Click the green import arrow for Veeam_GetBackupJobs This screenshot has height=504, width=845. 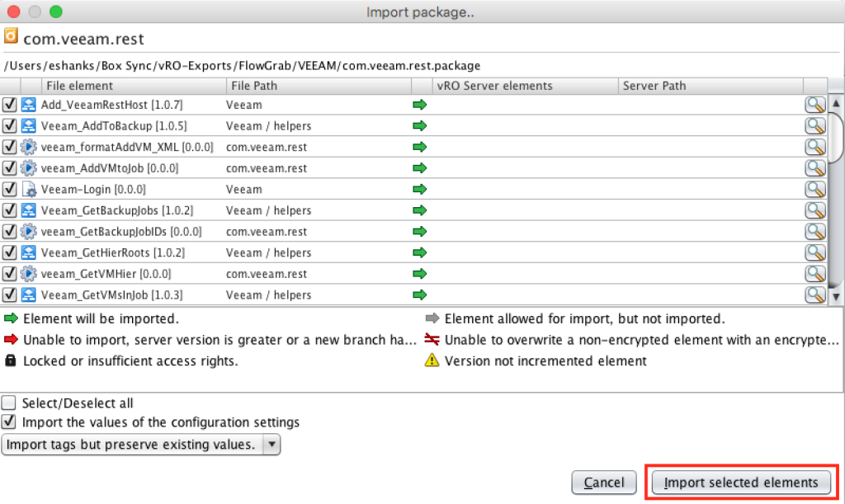[x=419, y=210]
